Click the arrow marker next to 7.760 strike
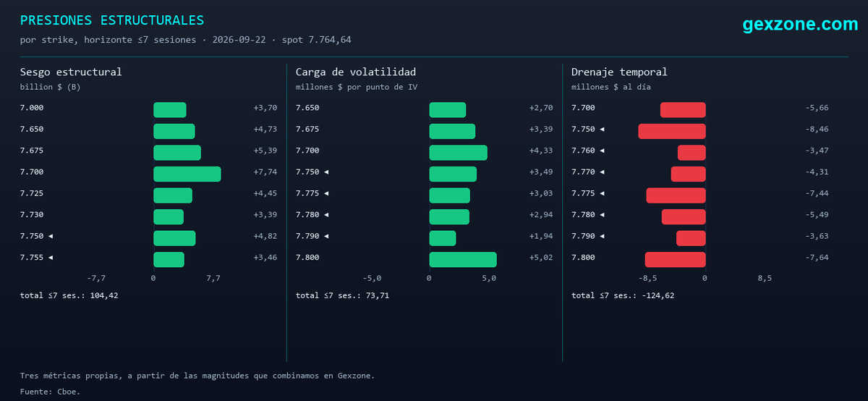 point(602,151)
